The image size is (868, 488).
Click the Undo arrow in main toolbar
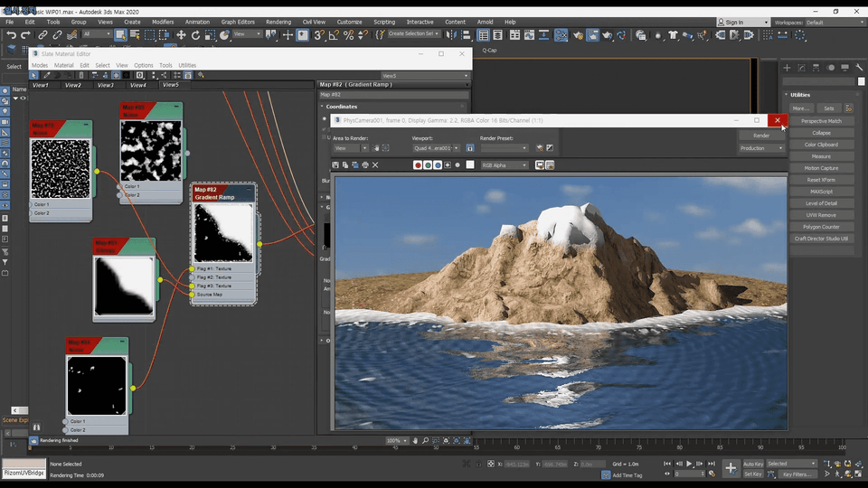pos(11,35)
